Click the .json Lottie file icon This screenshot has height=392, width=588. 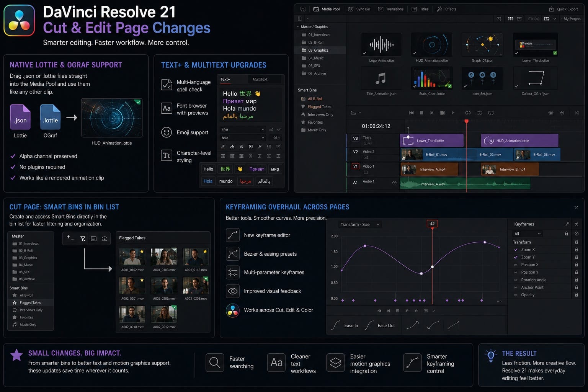[x=20, y=117]
